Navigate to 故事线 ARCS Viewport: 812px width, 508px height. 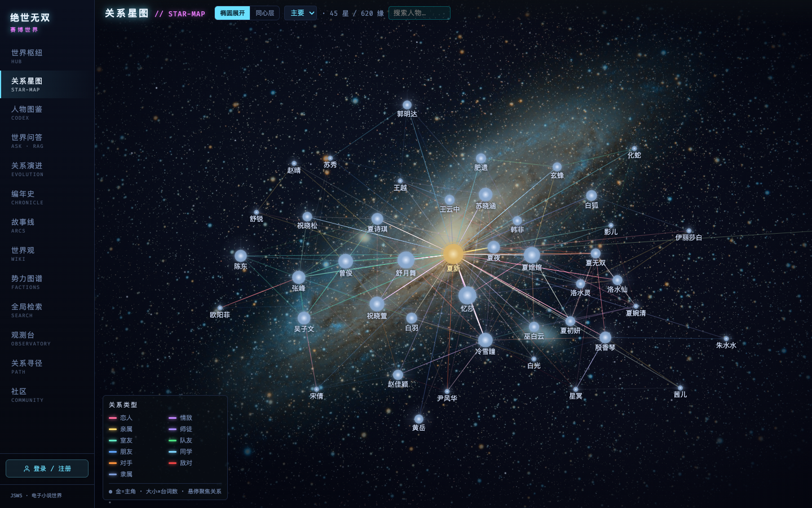47,226
